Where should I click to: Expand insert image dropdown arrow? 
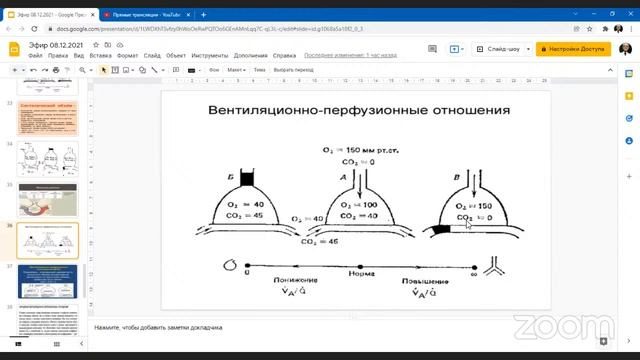coord(133,70)
